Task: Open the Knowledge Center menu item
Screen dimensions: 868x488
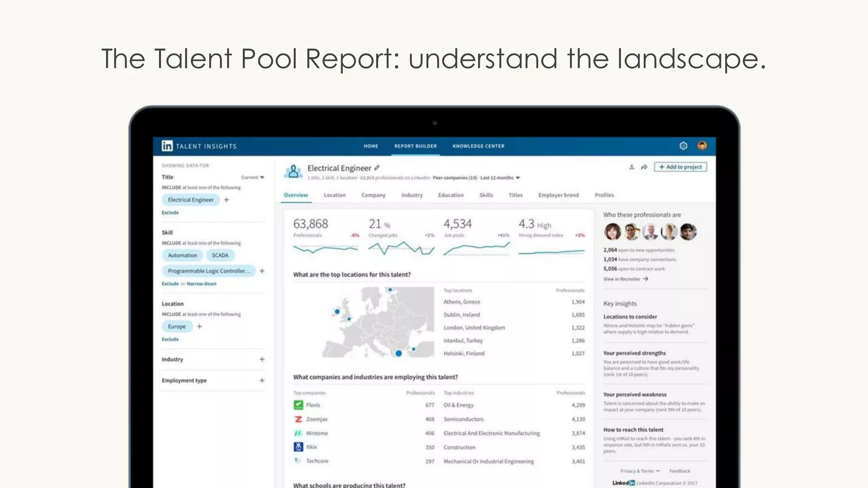Action: [x=479, y=146]
